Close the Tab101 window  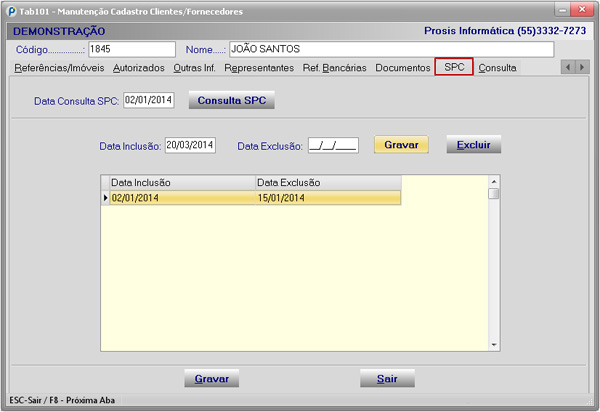click(x=582, y=10)
